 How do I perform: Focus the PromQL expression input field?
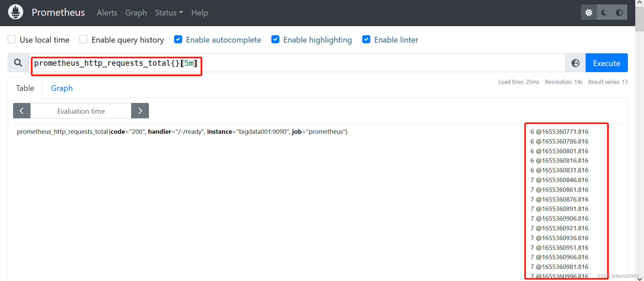297,63
